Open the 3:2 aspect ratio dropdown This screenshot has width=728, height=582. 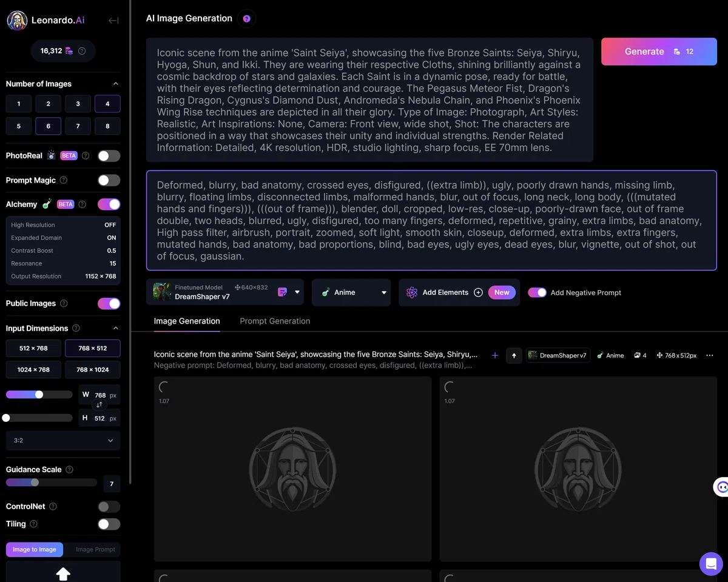pyautogui.click(x=63, y=441)
